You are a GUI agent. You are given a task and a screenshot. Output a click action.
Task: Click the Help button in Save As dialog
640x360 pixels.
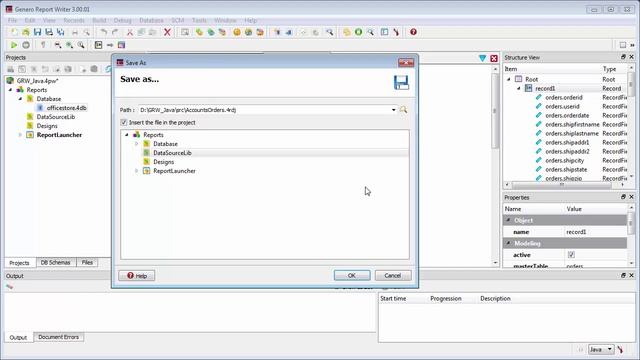click(137, 276)
